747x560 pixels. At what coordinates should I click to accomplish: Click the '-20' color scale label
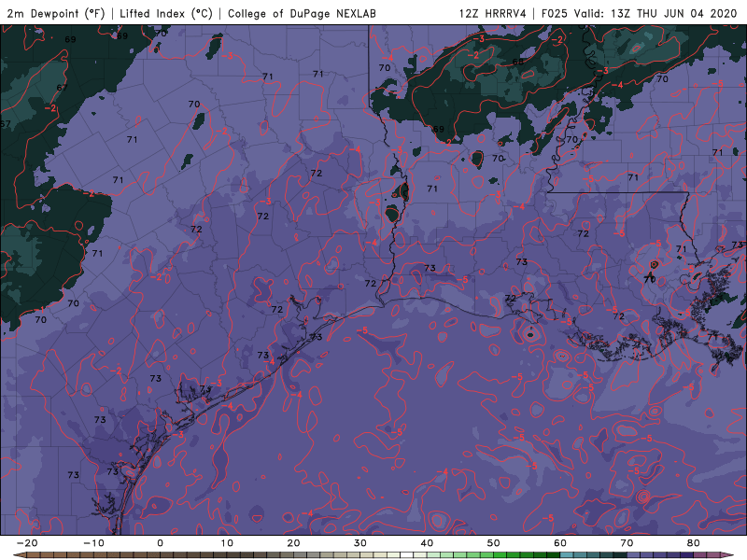click(27, 543)
